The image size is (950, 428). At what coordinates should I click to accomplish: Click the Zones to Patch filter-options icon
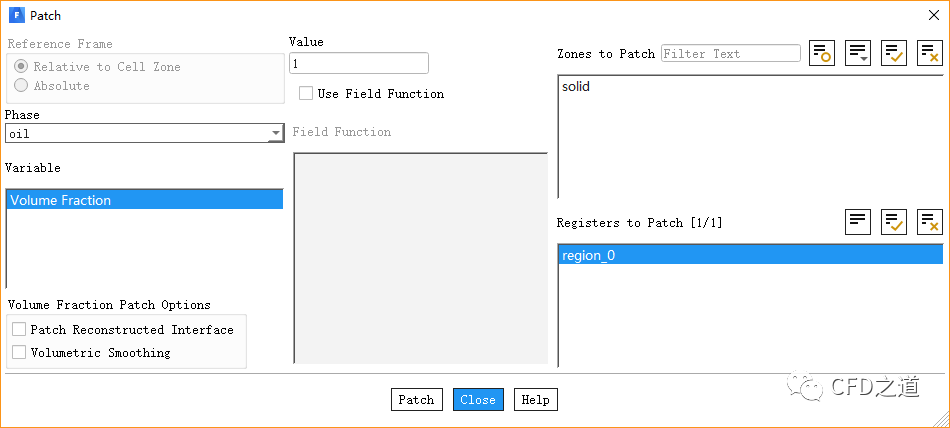(x=821, y=54)
